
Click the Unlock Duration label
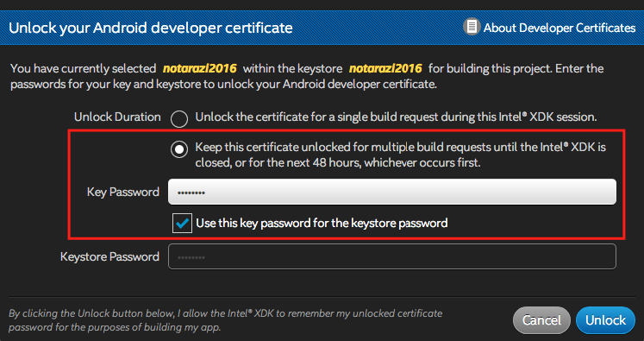pyautogui.click(x=117, y=117)
